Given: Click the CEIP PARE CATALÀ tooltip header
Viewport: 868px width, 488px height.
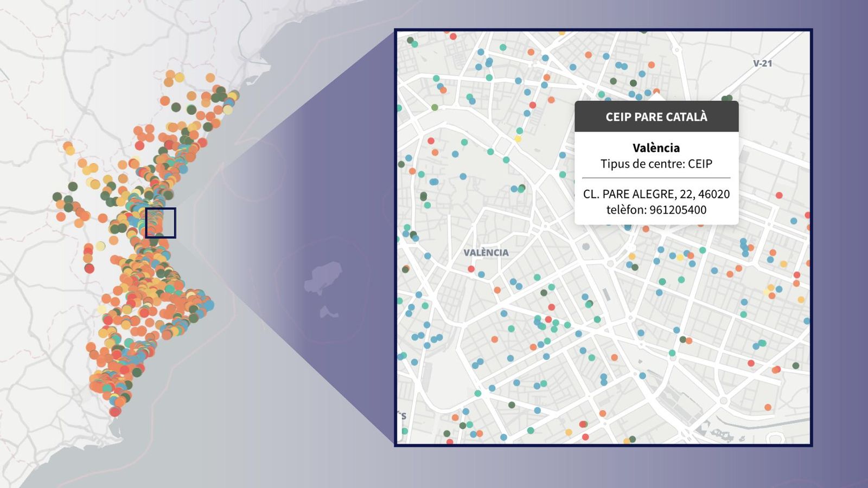Looking at the screenshot, I should 656,117.
